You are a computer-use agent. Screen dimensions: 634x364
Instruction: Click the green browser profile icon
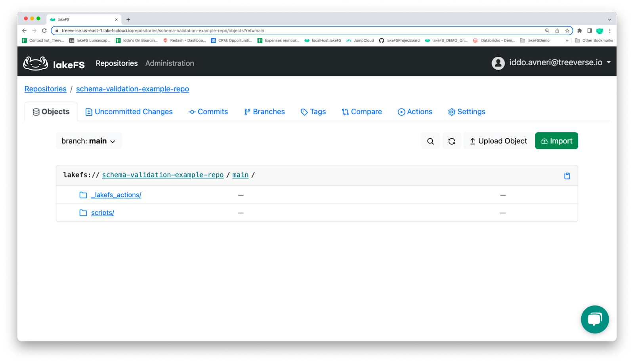tap(600, 30)
